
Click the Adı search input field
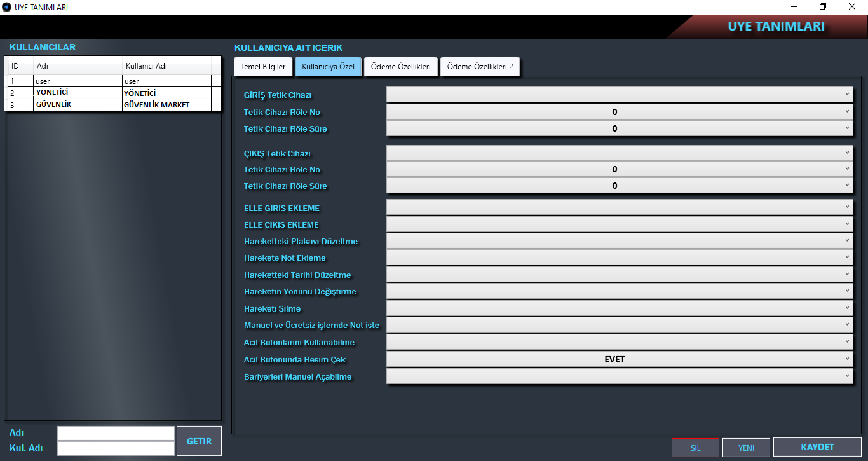116,433
